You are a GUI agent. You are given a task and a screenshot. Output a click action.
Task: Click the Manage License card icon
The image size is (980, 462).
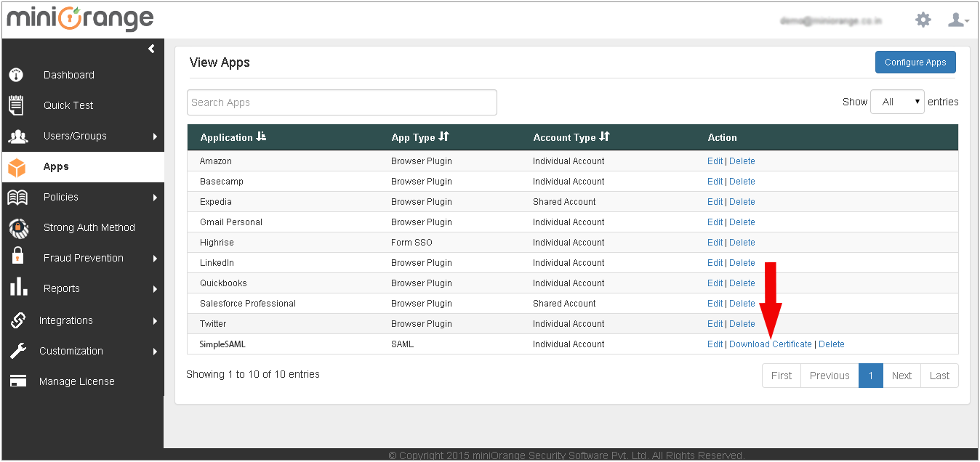[x=17, y=381]
